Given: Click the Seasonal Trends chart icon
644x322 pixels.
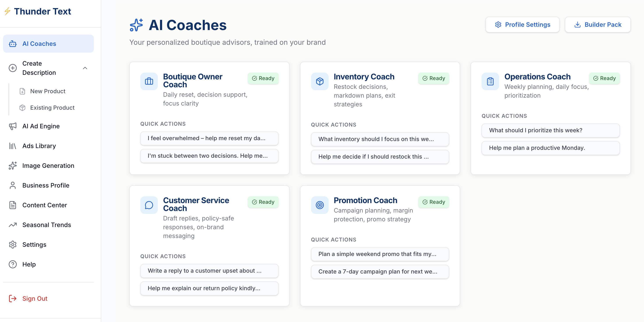Looking at the screenshot, I should pyautogui.click(x=12, y=225).
